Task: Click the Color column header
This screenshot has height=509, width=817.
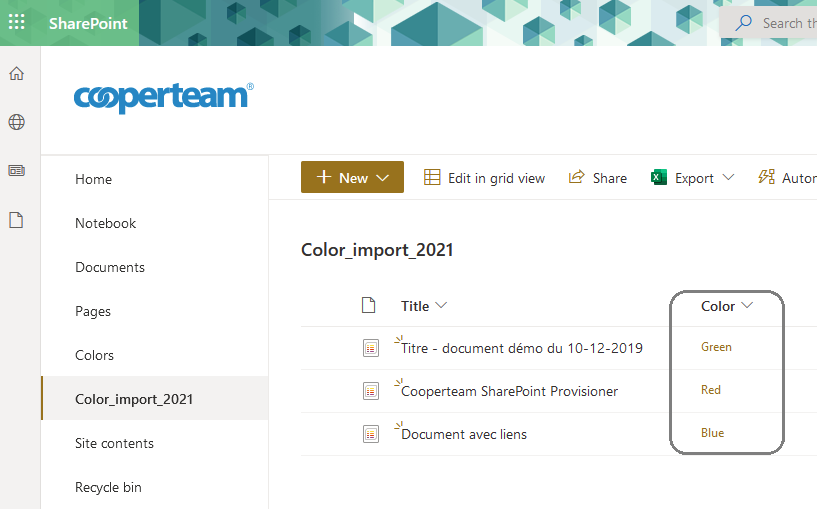Action: pyautogui.click(x=717, y=306)
